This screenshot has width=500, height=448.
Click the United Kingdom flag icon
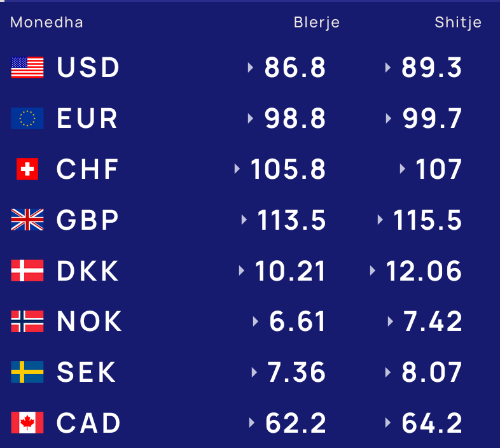(x=27, y=220)
